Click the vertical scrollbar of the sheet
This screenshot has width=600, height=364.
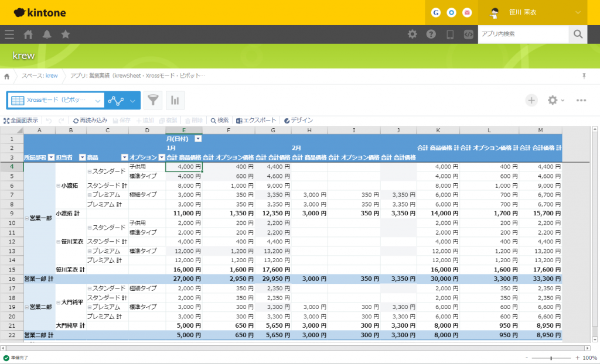(x=595, y=235)
